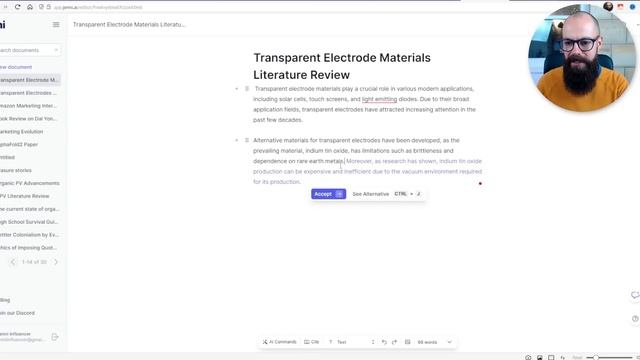
Task: Click the split view icon in status bar
Action: (x=551, y=358)
